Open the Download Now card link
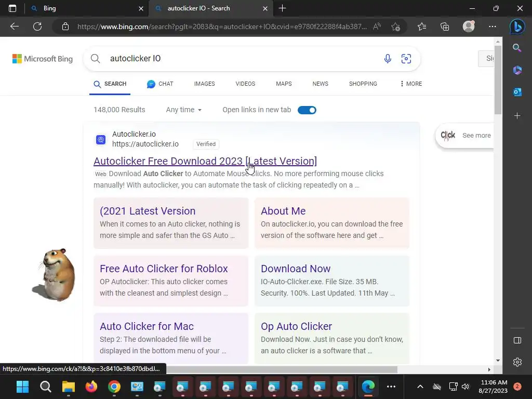 (296, 269)
